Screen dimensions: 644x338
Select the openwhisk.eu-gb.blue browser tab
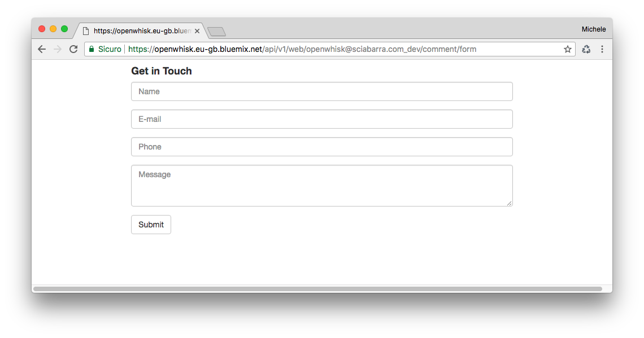[141, 31]
